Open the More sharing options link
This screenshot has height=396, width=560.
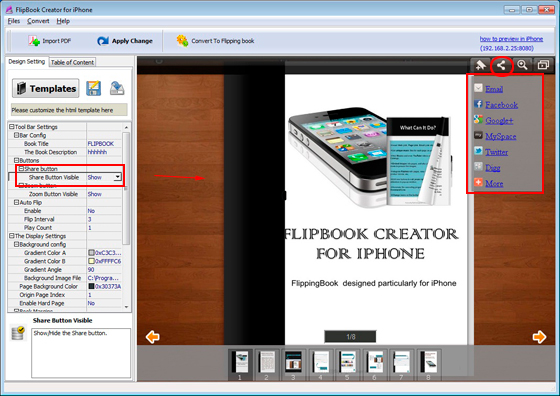click(494, 184)
